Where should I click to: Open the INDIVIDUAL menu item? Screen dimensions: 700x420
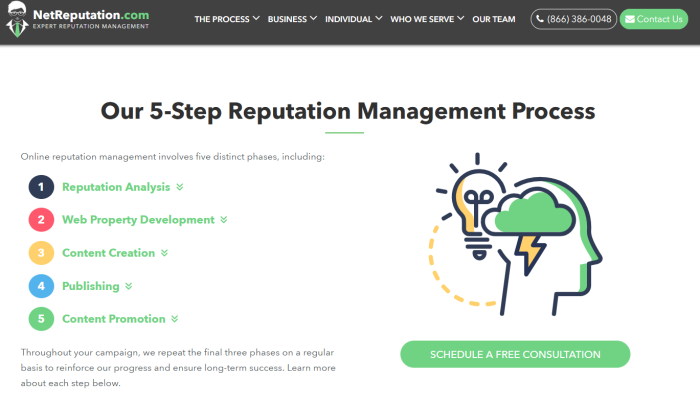click(x=349, y=19)
